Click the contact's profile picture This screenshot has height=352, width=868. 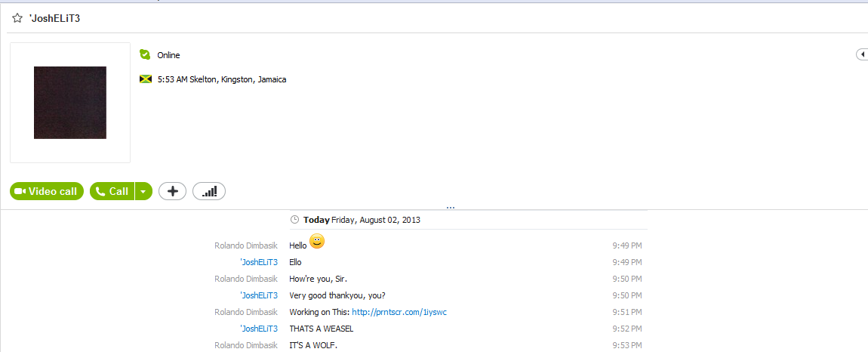70,103
